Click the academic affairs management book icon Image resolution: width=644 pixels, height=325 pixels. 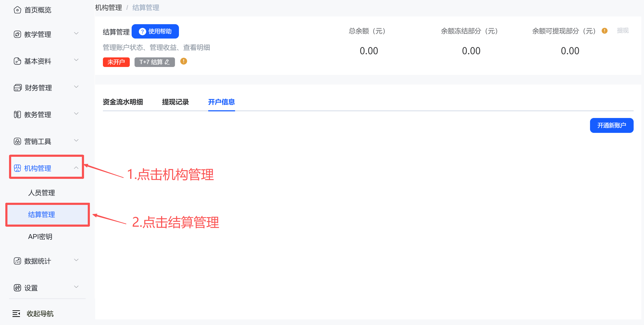click(x=17, y=115)
